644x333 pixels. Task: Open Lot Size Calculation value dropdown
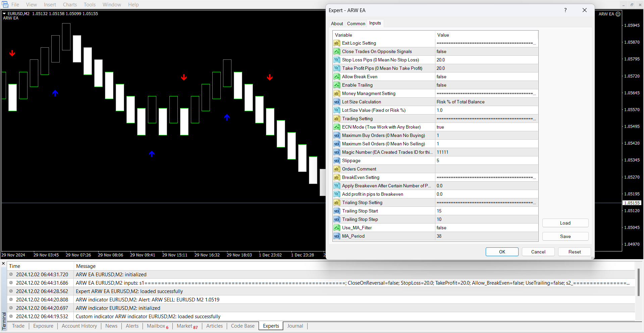486,102
